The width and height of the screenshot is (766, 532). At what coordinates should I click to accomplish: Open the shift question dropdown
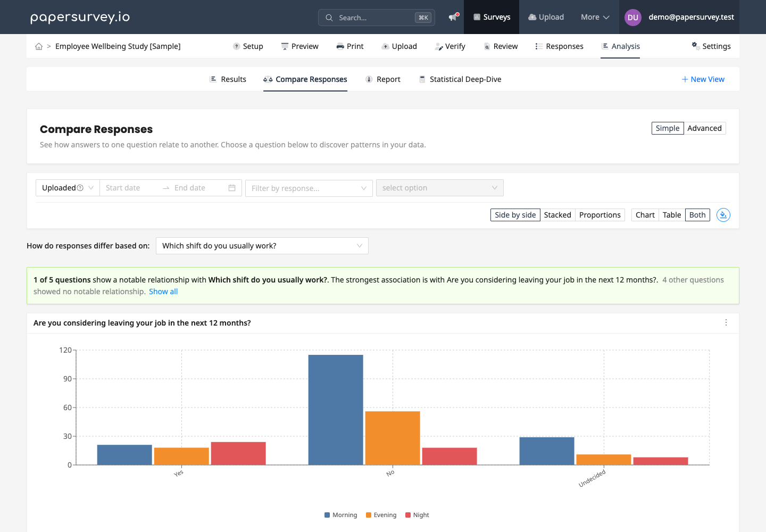(262, 246)
